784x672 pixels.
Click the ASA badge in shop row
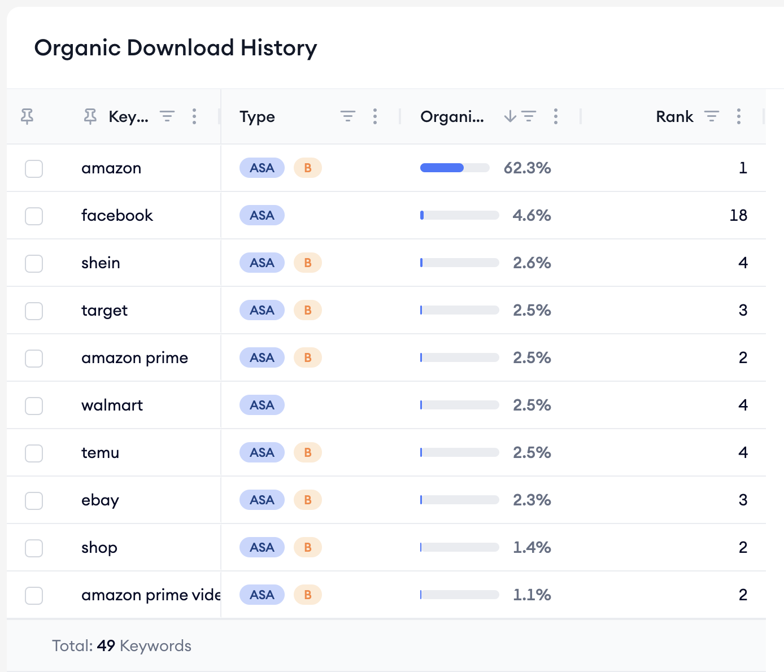coord(262,547)
